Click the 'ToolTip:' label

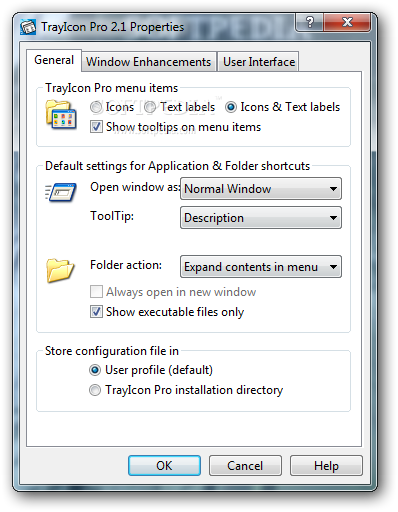112,216
